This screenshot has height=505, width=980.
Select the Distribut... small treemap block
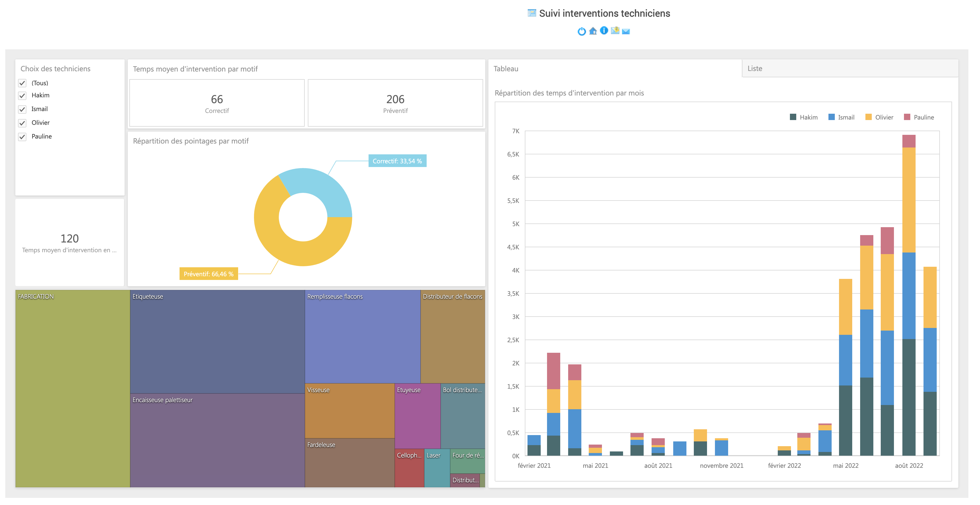pos(465,480)
